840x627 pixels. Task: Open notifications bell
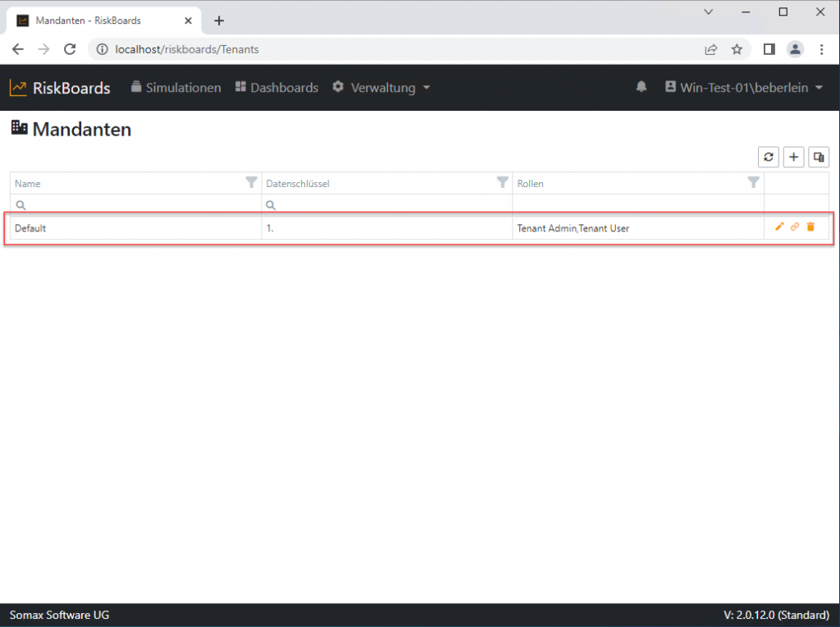(x=641, y=87)
